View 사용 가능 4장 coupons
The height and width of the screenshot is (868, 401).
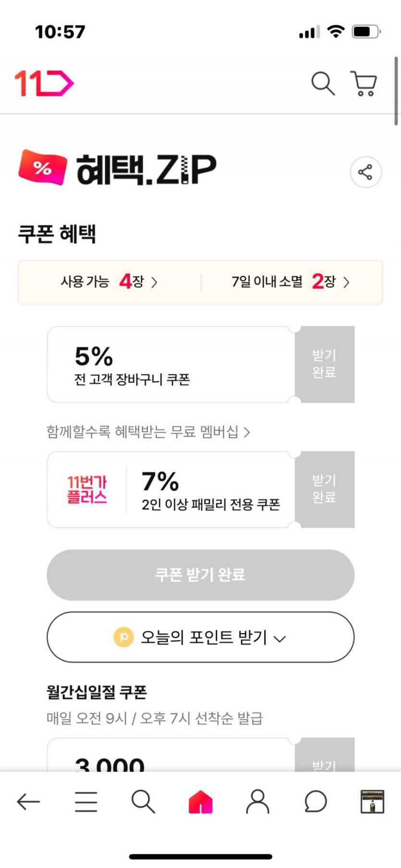[109, 281]
